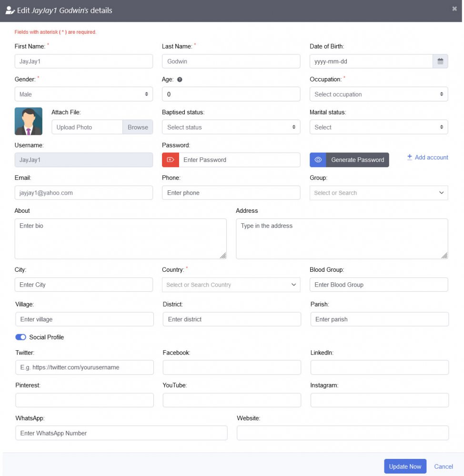464x476 pixels.
Task: Click the WhatsApp number field
Action: point(121,433)
